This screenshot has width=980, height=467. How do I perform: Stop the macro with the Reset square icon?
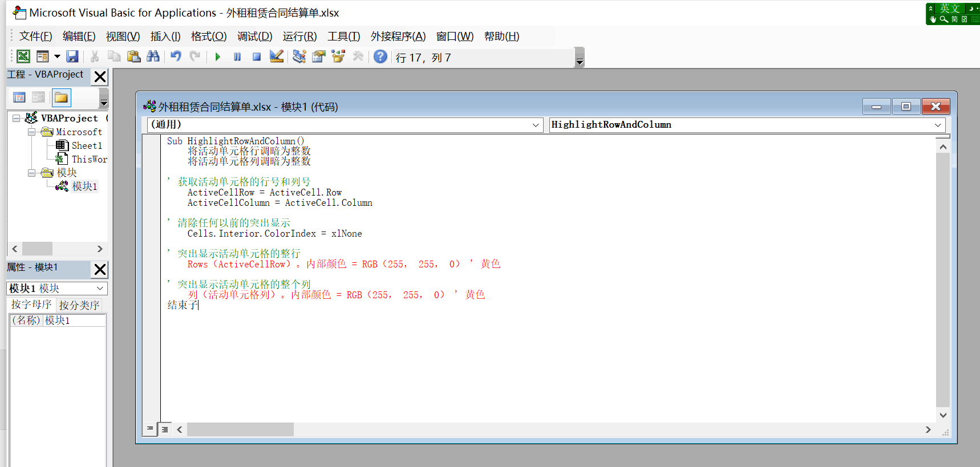[x=257, y=56]
